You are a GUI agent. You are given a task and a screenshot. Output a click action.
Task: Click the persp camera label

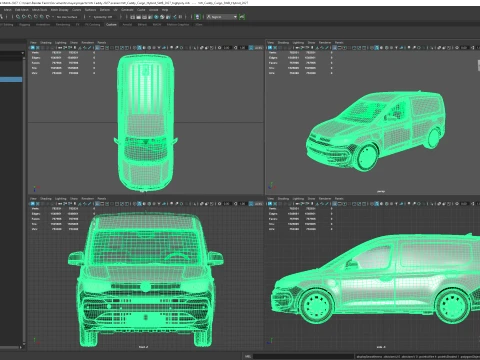point(381,191)
